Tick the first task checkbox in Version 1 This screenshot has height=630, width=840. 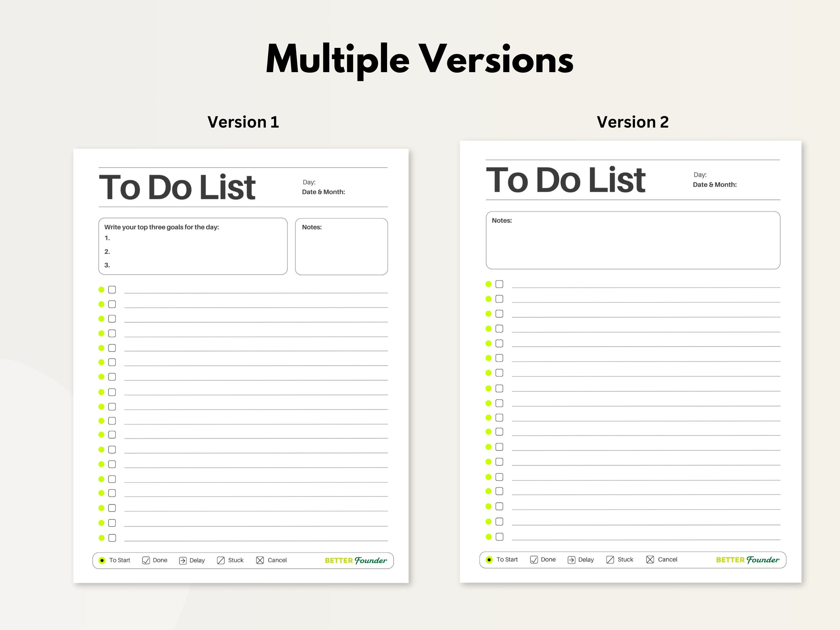pos(111,289)
